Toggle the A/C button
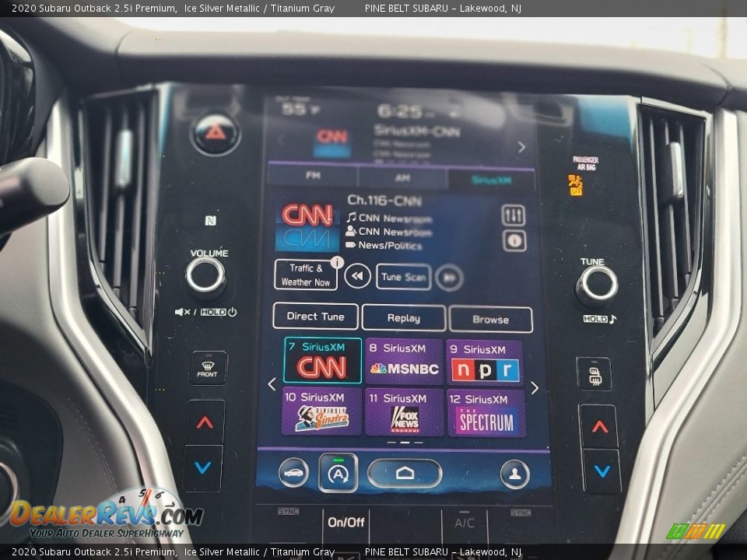This screenshot has width=747, height=560. [x=465, y=523]
